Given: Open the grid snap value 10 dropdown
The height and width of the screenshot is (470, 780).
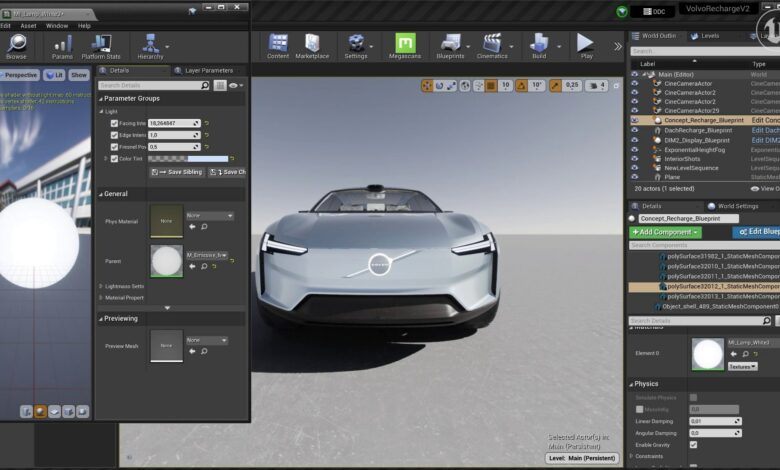Looking at the screenshot, I should pyautogui.click(x=505, y=86).
